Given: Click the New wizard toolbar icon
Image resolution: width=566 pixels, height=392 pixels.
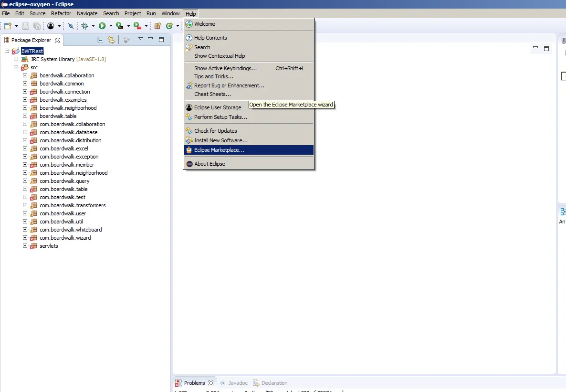Looking at the screenshot, I should click(8, 26).
